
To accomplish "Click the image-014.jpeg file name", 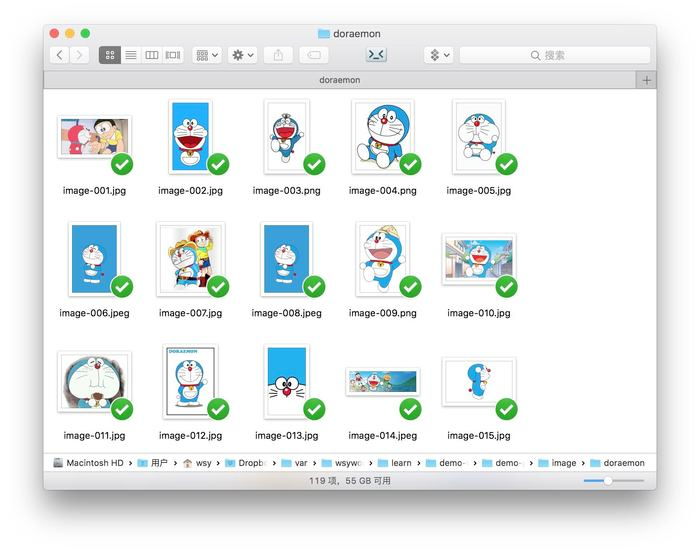I will 383,435.
